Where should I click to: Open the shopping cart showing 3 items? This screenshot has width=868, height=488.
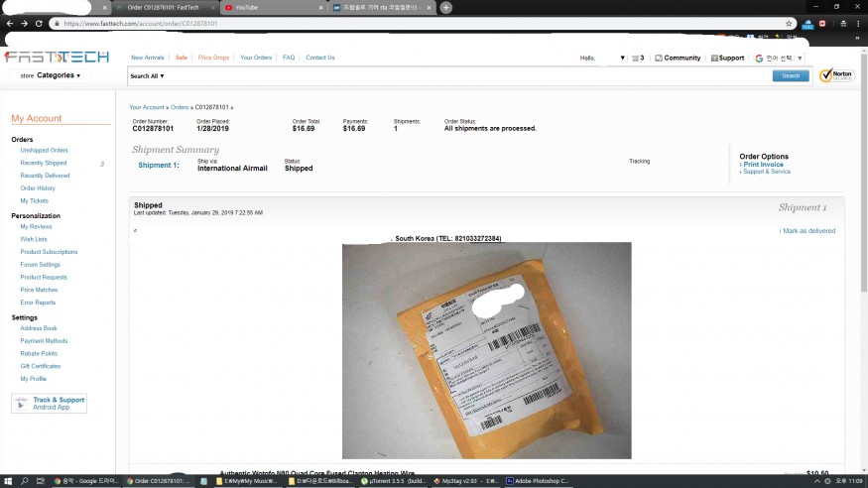click(638, 59)
